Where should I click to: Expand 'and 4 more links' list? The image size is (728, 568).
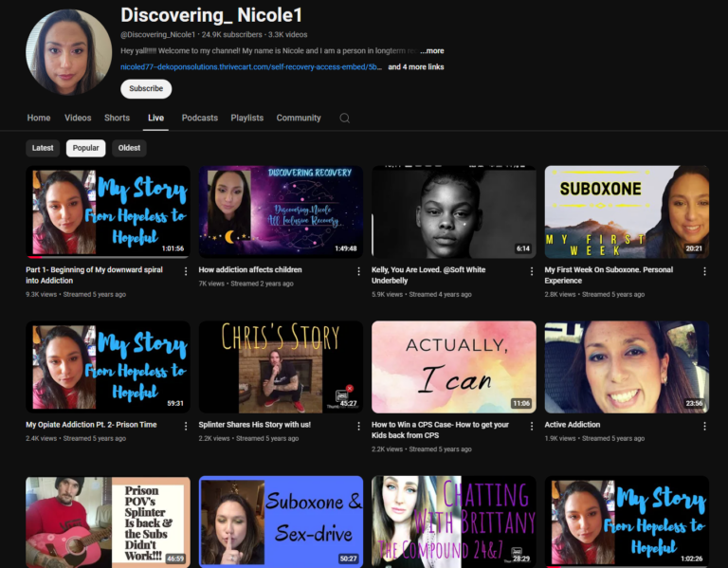tap(415, 67)
